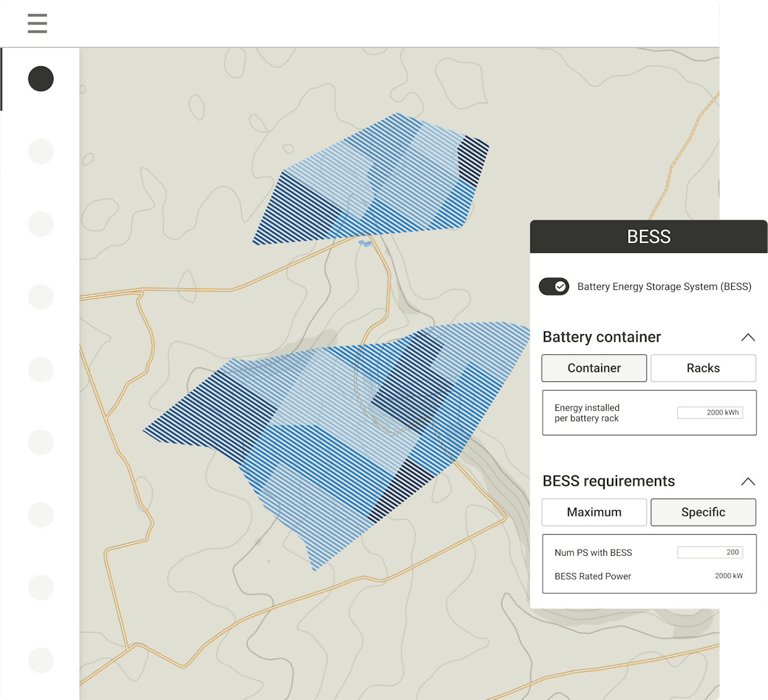Select the Container tab
Screen dimensions: 768x700
pyautogui.click(x=594, y=368)
